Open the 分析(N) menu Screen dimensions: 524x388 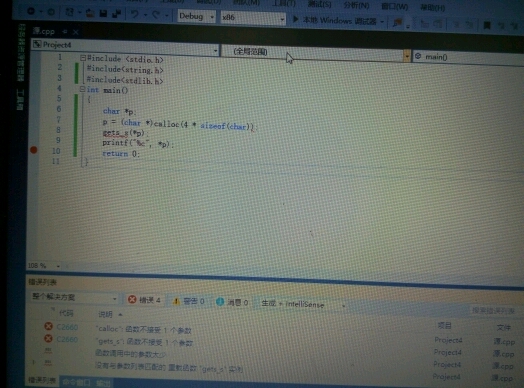pyautogui.click(x=356, y=5)
